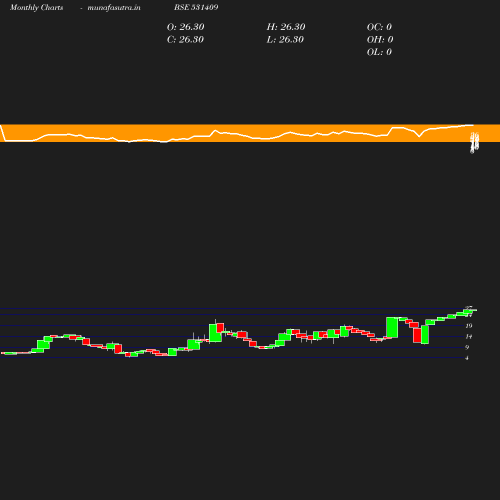500x500 pixels.
Task: Click the "OL: 0" readout
Action: 379,52
